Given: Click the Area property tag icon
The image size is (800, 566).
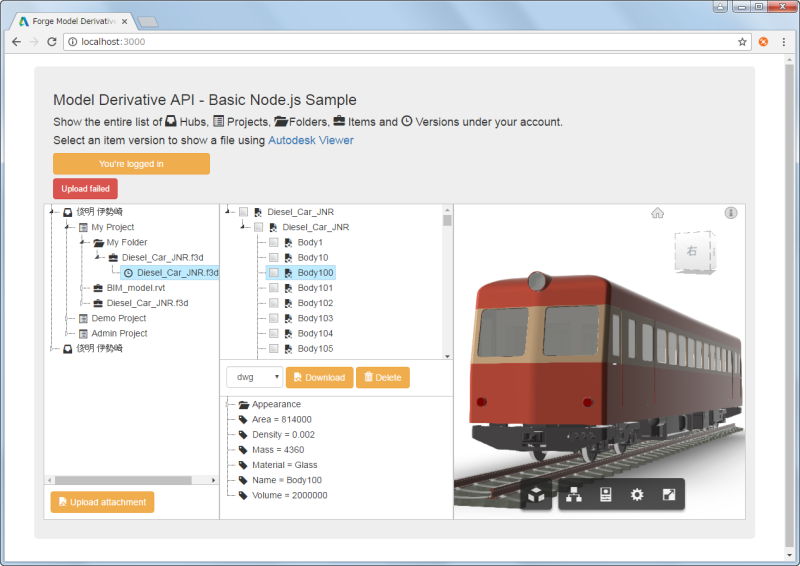Looking at the screenshot, I should (x=243, y=420).
